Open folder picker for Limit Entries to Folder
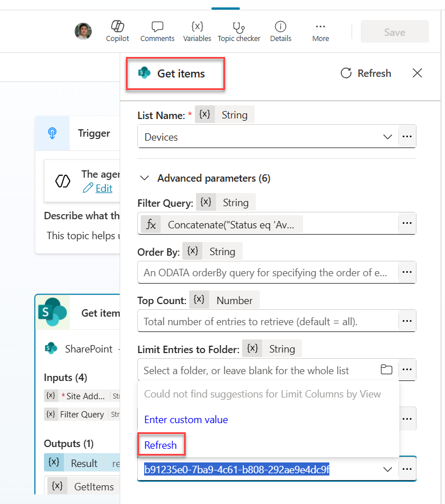The width and height of the screenshot is (445, 504). 387,370
